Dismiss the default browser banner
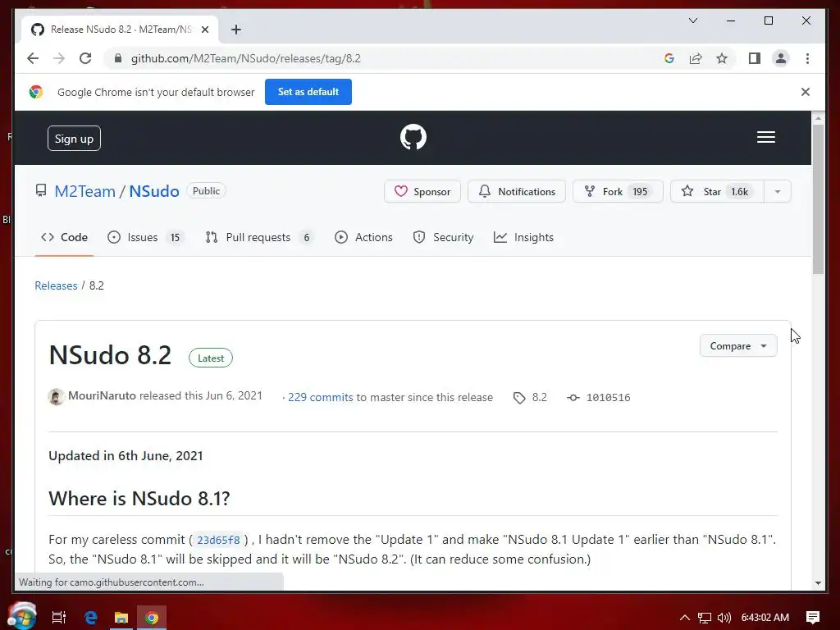Screen dimensions: 840x630 pos(806,92)
